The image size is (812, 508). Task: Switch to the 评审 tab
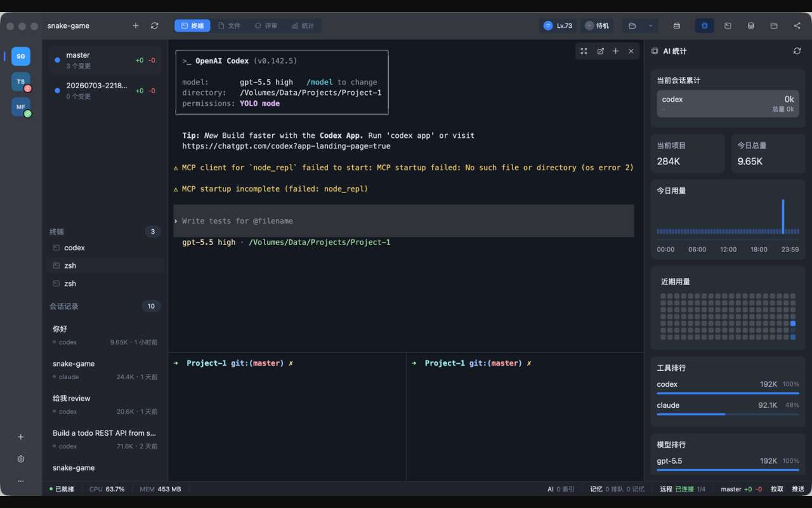pos(266,26)
